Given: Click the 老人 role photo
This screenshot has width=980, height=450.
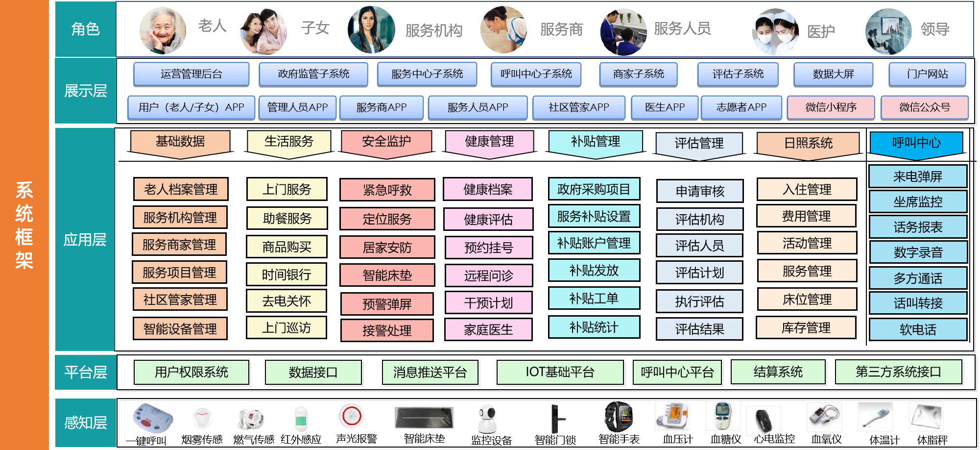Looking at the screenshot, I should point(163,30).
